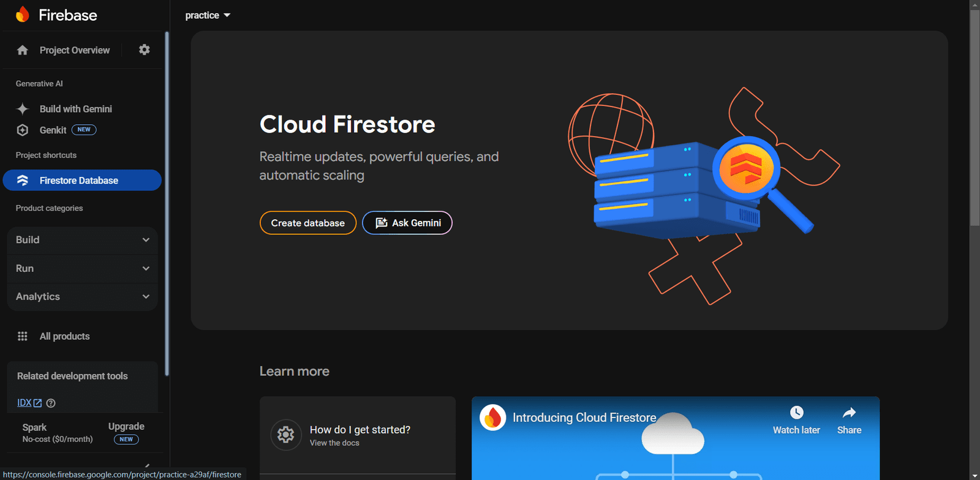
Task: Open Genkit from the sidebar
Action: point(53,130)
